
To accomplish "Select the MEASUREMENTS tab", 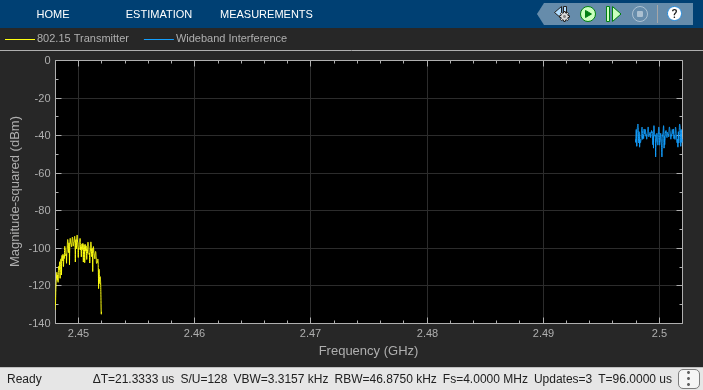I will (x=266, y=14).
